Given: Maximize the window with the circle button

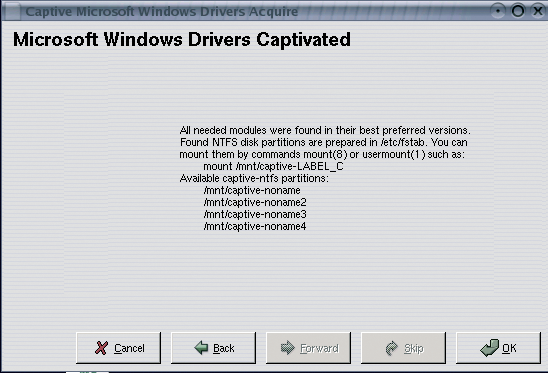Looking at the screenshot, I should 518,11.
